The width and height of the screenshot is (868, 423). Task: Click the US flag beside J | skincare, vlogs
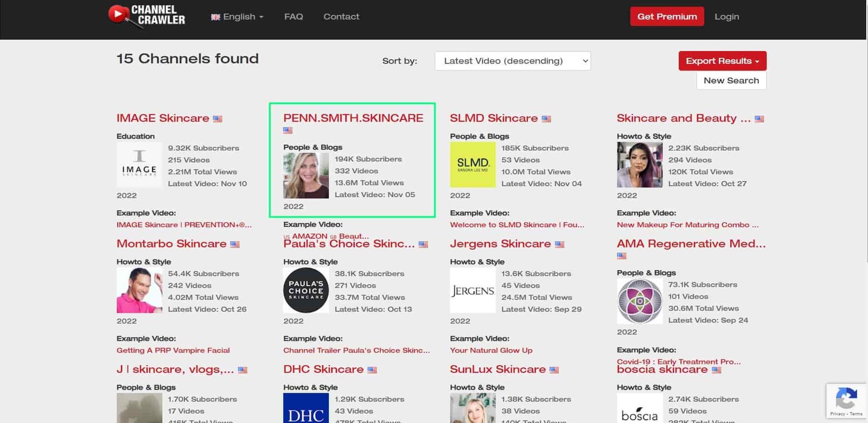pos(242,370)
